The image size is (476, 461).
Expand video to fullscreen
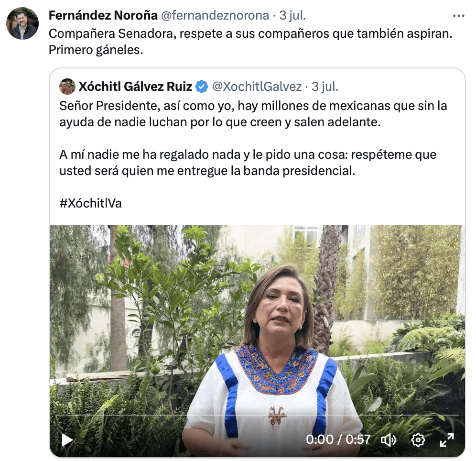click(x=447, y=440)
